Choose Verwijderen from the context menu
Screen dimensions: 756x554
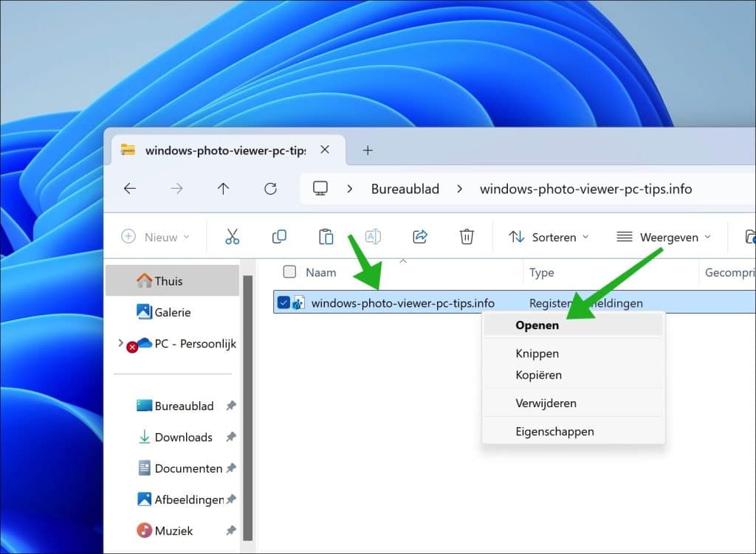tap(573, 404)
